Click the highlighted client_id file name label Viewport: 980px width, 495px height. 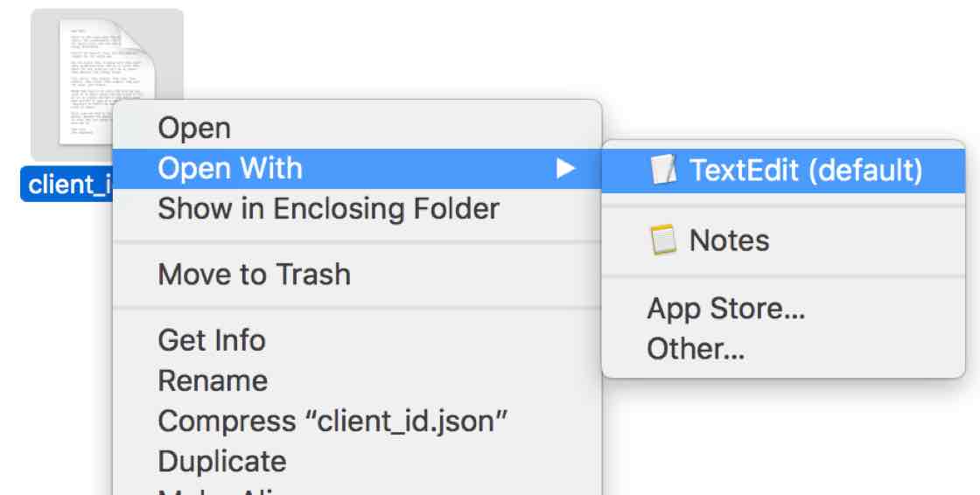click(66, 185)
